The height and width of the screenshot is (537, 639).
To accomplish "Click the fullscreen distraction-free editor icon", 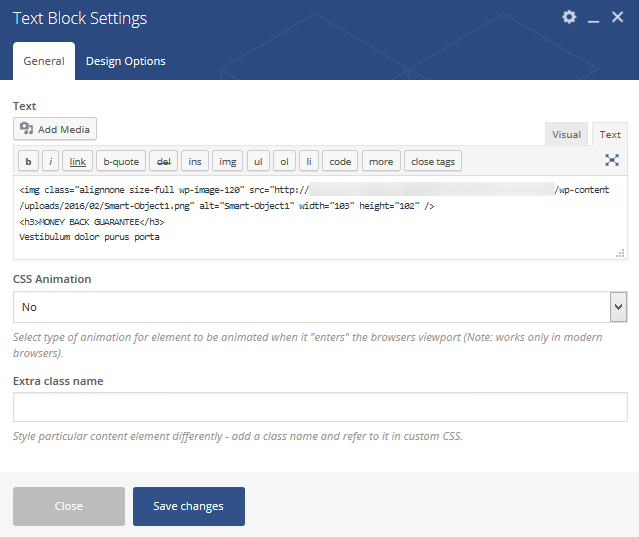I will pyautogui.click(x=612, y=160).
